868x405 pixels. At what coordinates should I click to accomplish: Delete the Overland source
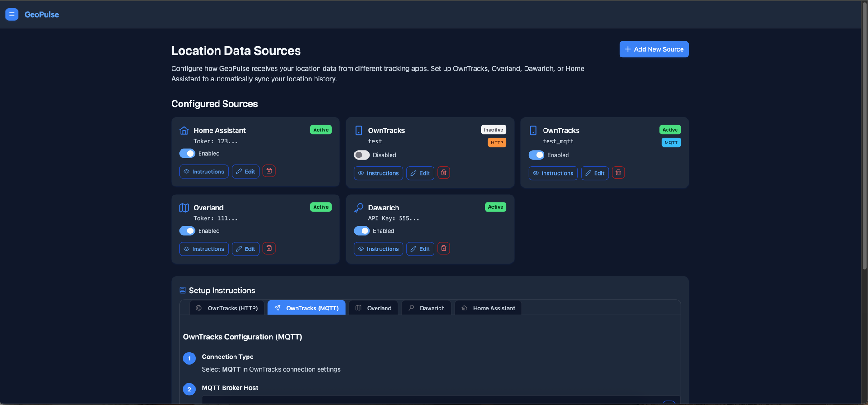[269, 248]
